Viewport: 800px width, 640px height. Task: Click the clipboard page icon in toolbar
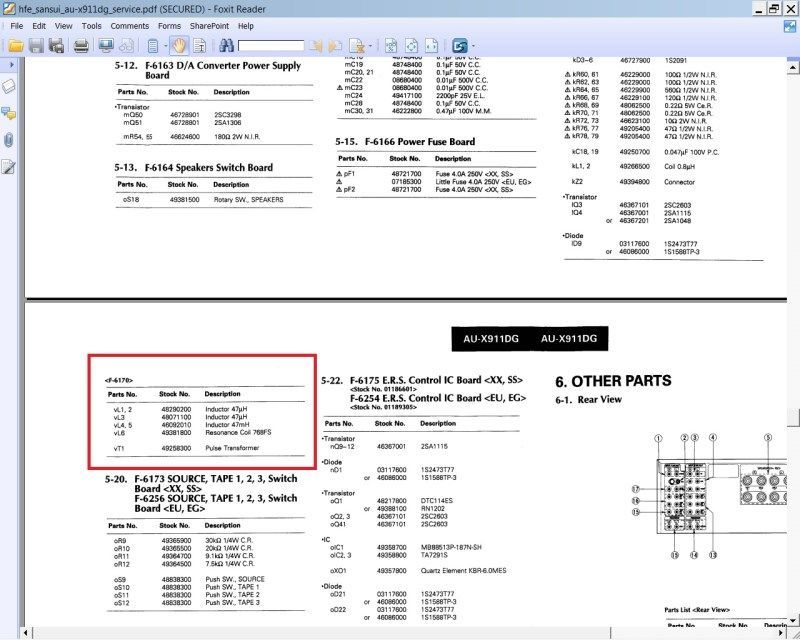[x=153, y=46]
